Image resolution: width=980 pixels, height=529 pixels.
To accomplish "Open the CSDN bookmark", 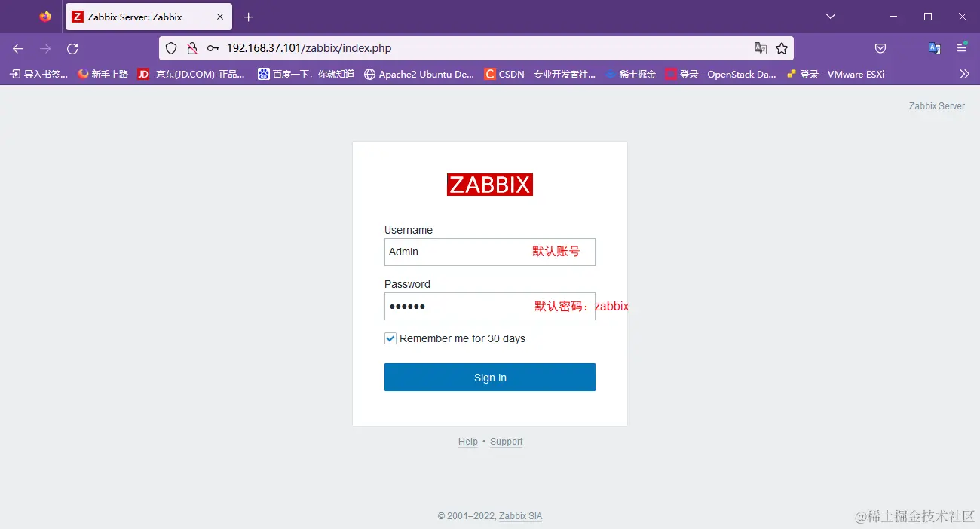I will (539, 74).
